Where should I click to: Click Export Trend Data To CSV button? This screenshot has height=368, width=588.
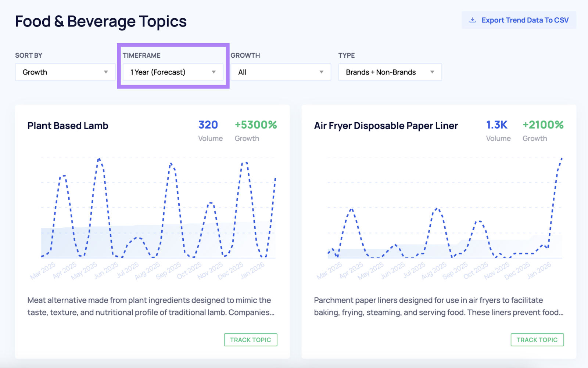click(x=519, y=20)
